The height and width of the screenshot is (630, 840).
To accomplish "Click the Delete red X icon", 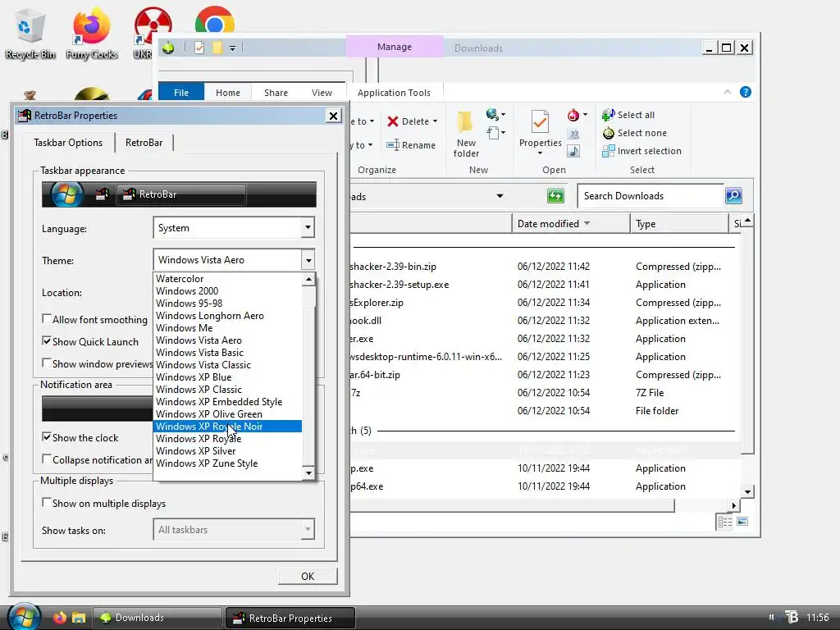I will pyautogui.click(x=393, y=121).
